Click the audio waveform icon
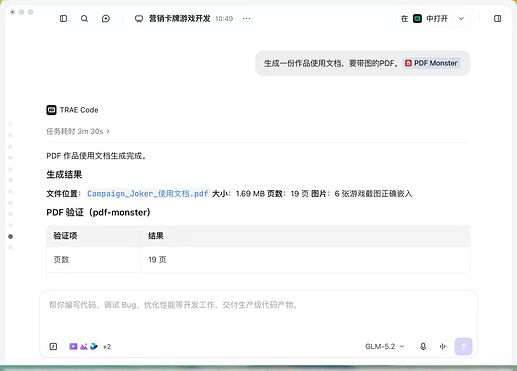The image size is (517, 371). pyautogui.click(x=443, y=347)
